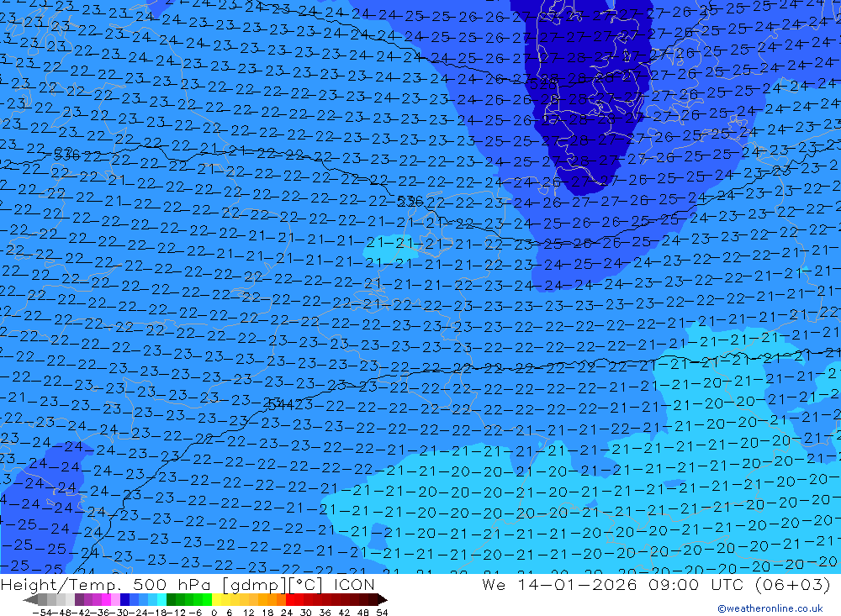Click the dark blue -30 legend swatch
Screen dimensions: 841x616
[125, 599]
